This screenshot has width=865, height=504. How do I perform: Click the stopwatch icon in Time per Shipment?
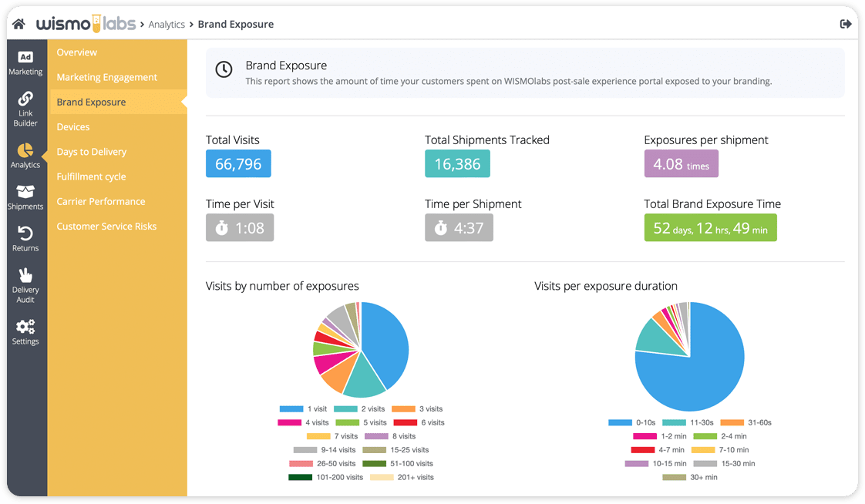pyautogui.click(x=441, y=228)
